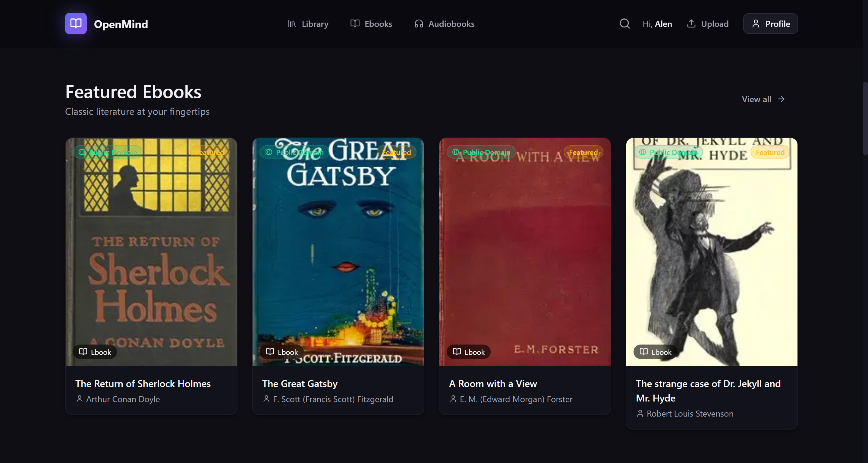Click person icon beside E. M. Forster
Viewport: 868px width, 463px height.
pyautogui.click(x=453, y=399)
